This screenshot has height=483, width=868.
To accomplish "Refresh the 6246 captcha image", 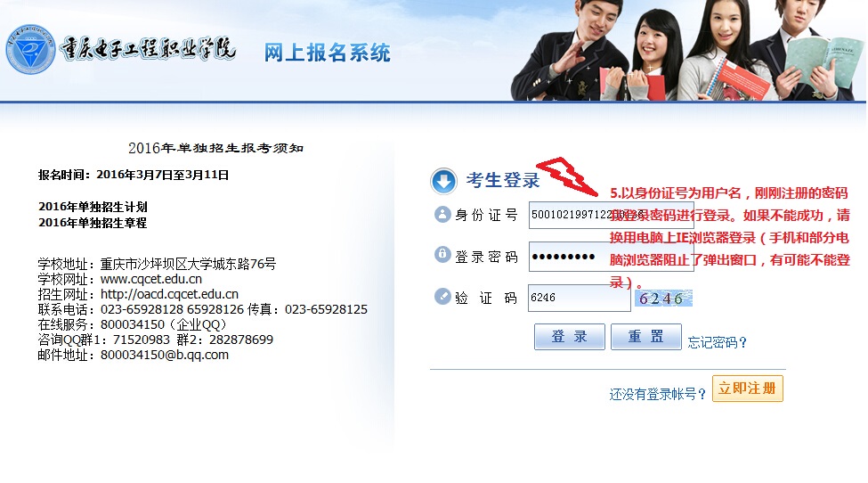I will click(x=662, y=298).
